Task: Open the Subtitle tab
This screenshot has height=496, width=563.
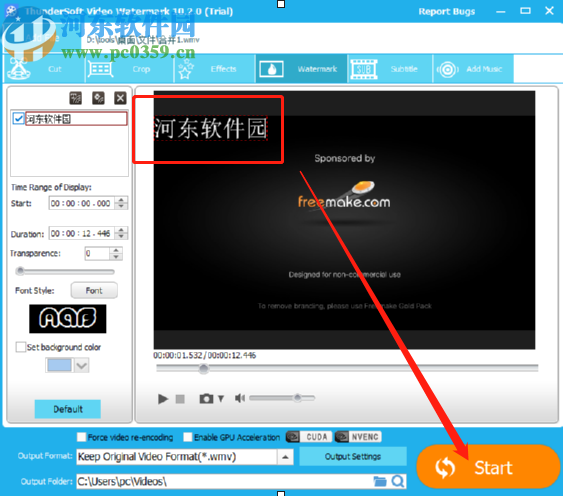Action: click(x=390, y=69)
